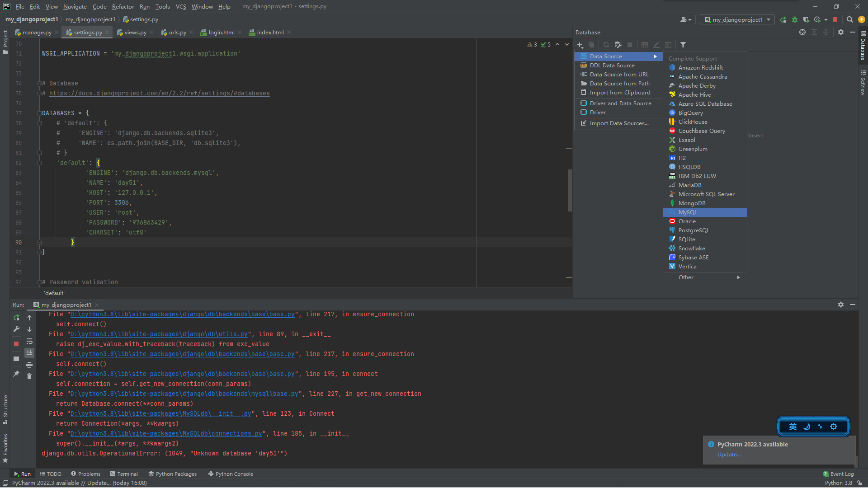Open the MySQLdb connections.py traceback link
868x488 pixels.
point(166,433)
